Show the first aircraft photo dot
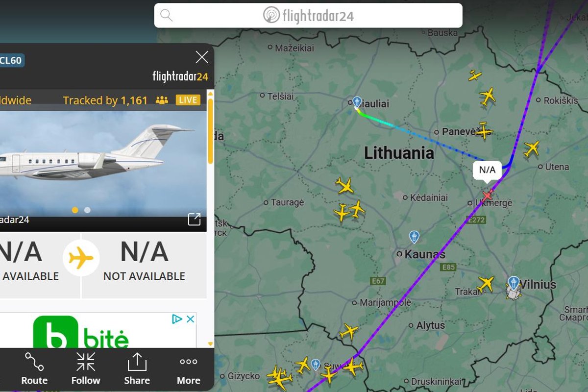Viewport: 588px width, 392px height. tap(75, 210)
